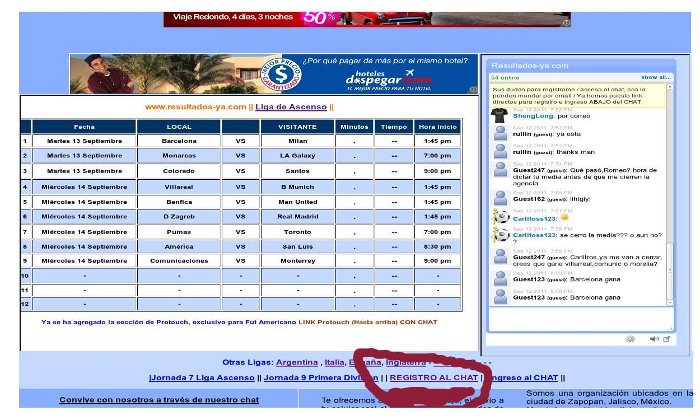Open the REGISTRO AL CHAT link
The width and height of the screenshot is (700, 420).
[x=432, y=378]
